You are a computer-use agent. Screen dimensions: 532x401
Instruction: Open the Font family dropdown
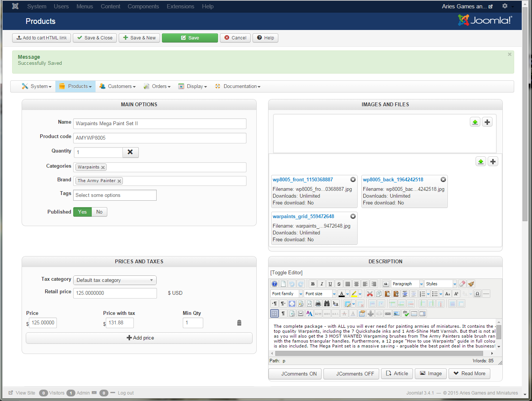(287, 294)
